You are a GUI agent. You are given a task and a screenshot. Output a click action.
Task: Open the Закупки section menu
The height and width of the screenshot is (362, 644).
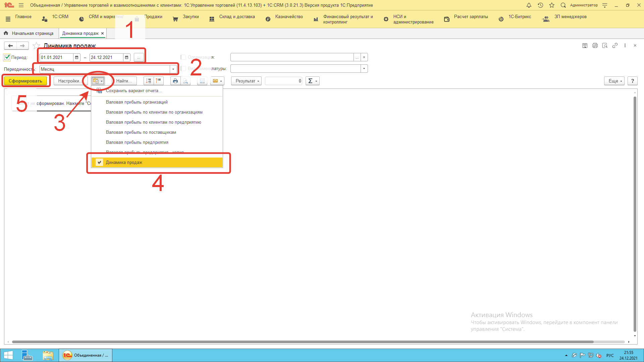click(191, 17)
